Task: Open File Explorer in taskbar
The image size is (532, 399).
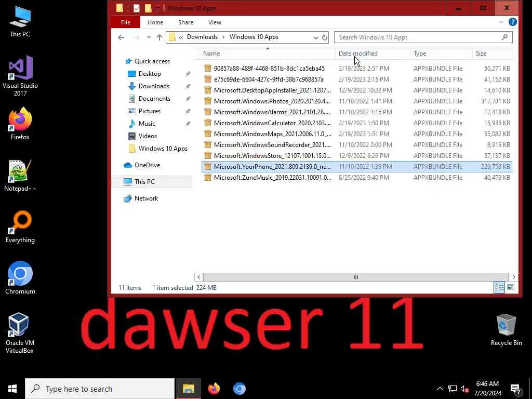Action: 188,389
